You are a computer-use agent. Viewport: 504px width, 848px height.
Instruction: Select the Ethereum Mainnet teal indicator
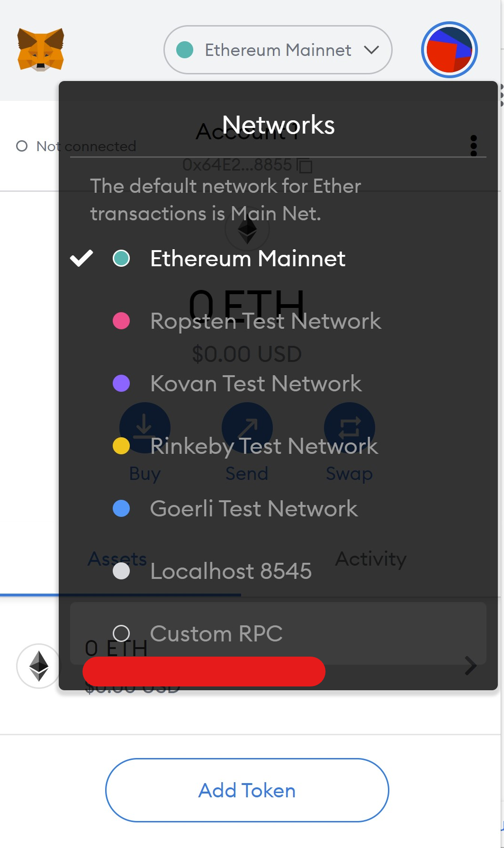click(121, 258)
